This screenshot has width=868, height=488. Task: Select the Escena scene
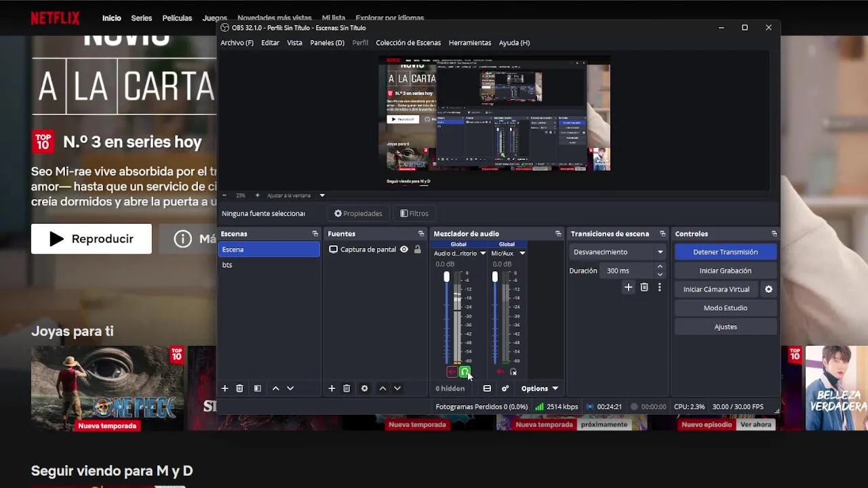269,249
